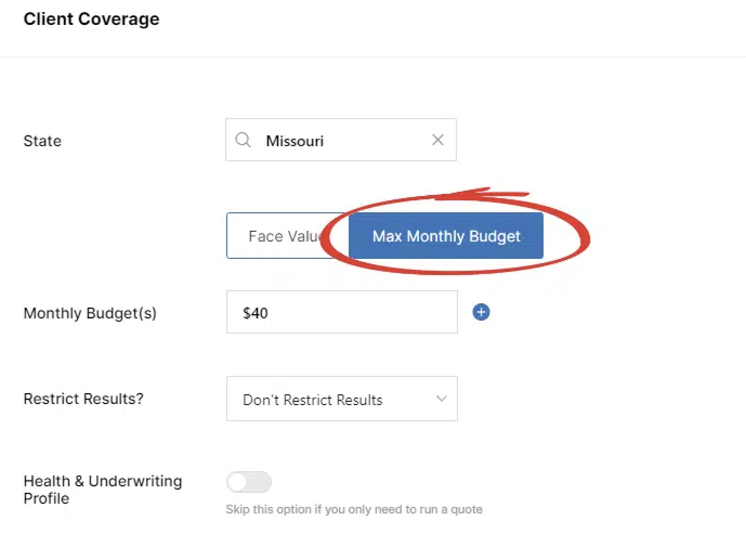Click the 'Don't Restrict Results' selected text
This screenshot has height=560, width=746.
pyautogui.click(x=312, y=400)
